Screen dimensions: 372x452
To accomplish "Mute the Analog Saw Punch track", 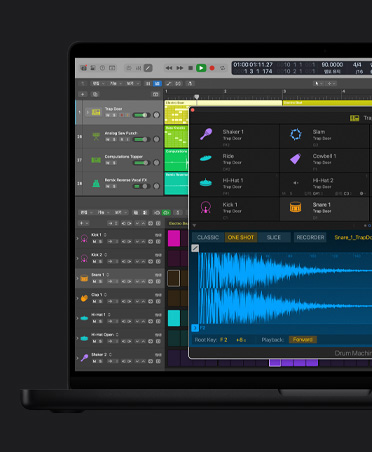I will pyautogui.click(x=108, y=139).
